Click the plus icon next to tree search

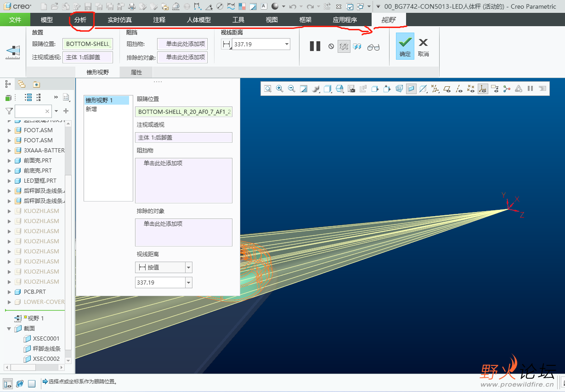tap(66, 111)
